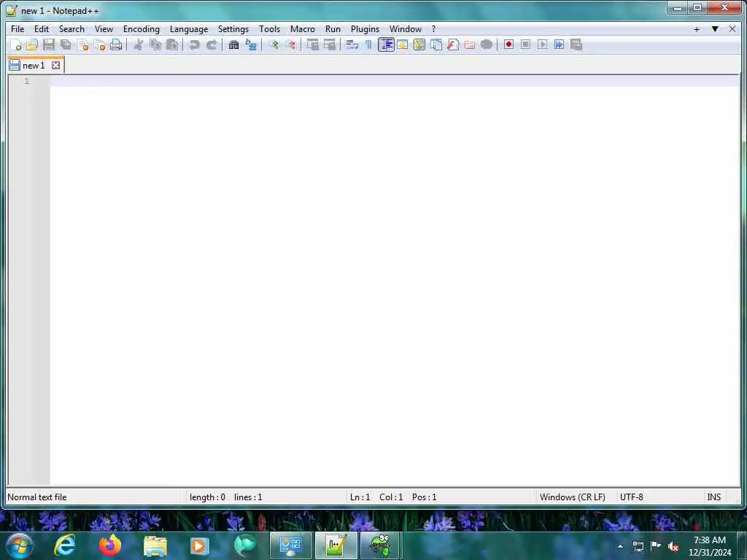The height and width of the screenshot is (560, 747).
Task: Toggle show all characters pilcrow icon
Action: 368,44
